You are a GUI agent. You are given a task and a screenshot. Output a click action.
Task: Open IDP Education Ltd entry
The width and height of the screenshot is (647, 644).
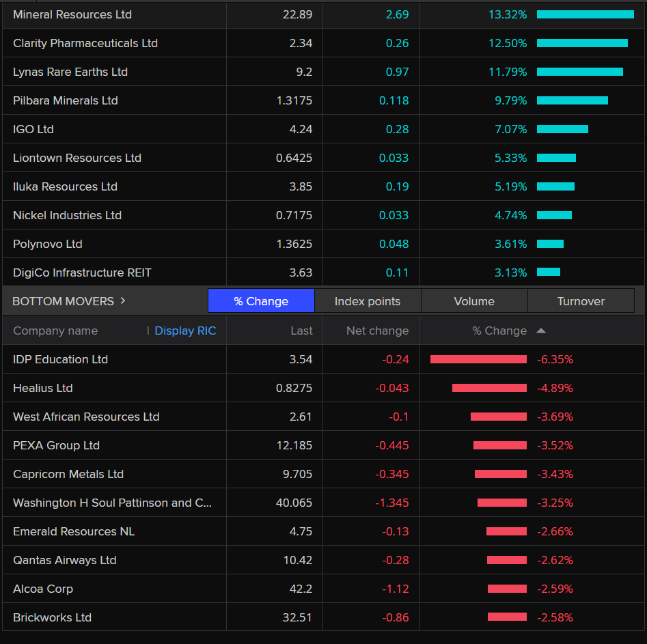pos(61,359)
